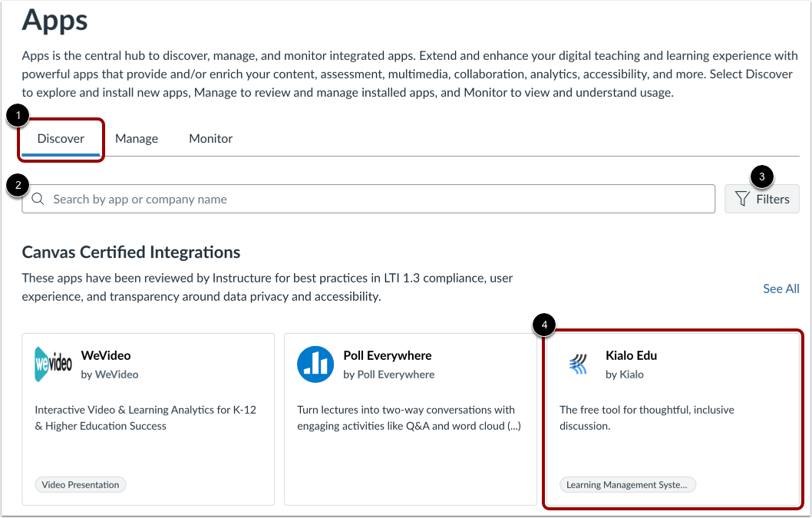Switch to the Monitor tab
Viewport: 812px width, 518px height.
[211, 139]
